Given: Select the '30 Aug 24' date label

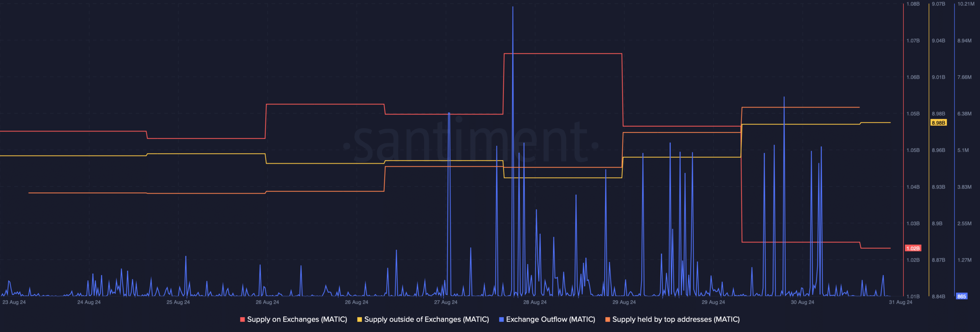Looking at the screenshot, I should coord(802,302).
